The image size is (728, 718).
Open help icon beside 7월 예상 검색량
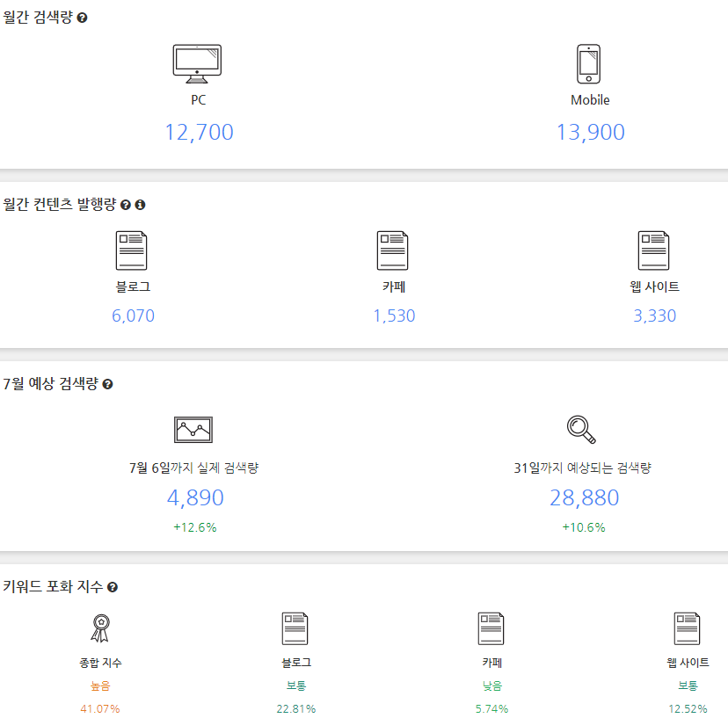[x=107, y=384]
